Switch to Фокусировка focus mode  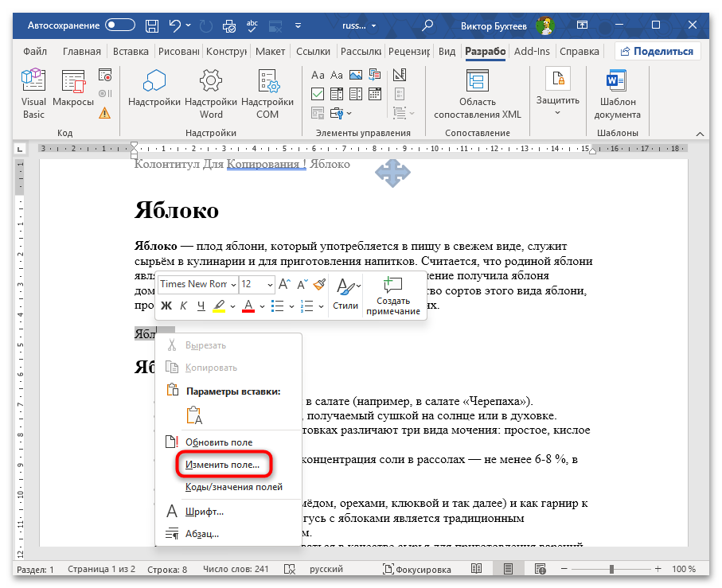point(417,569)
